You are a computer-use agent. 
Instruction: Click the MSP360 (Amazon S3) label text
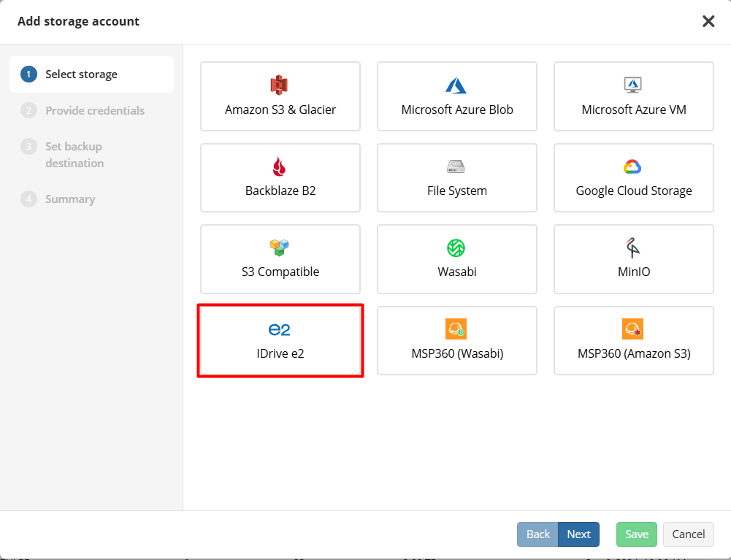click(x=634, y=353)
